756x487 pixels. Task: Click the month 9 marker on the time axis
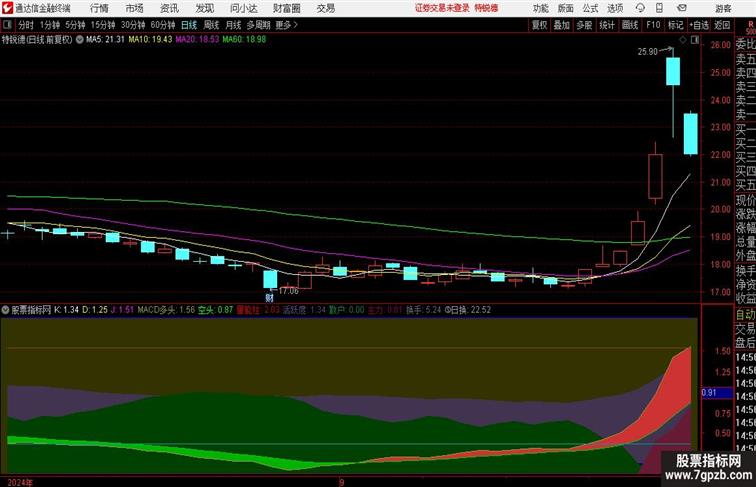pos(341,482)
